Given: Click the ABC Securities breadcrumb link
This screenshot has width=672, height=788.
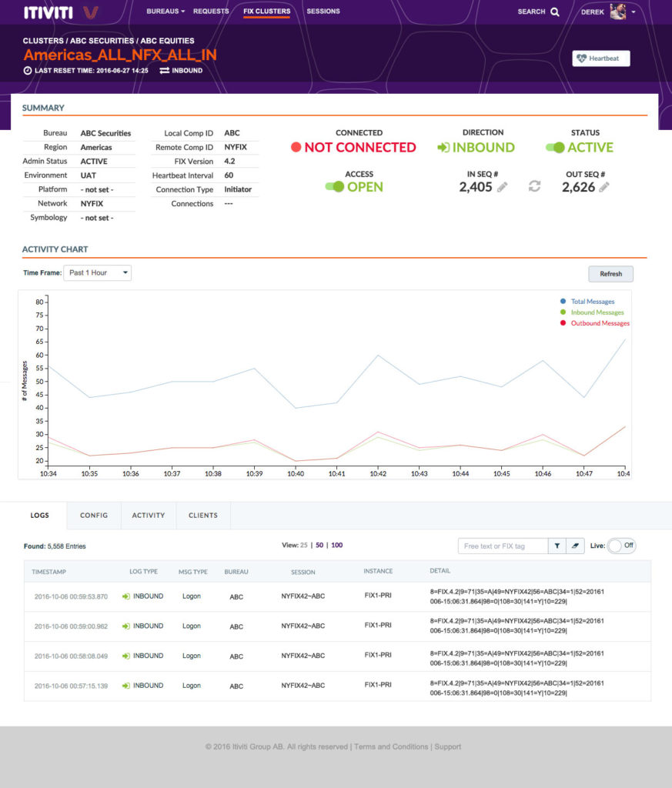Looking at the screenshot, I should click(102, 41).
